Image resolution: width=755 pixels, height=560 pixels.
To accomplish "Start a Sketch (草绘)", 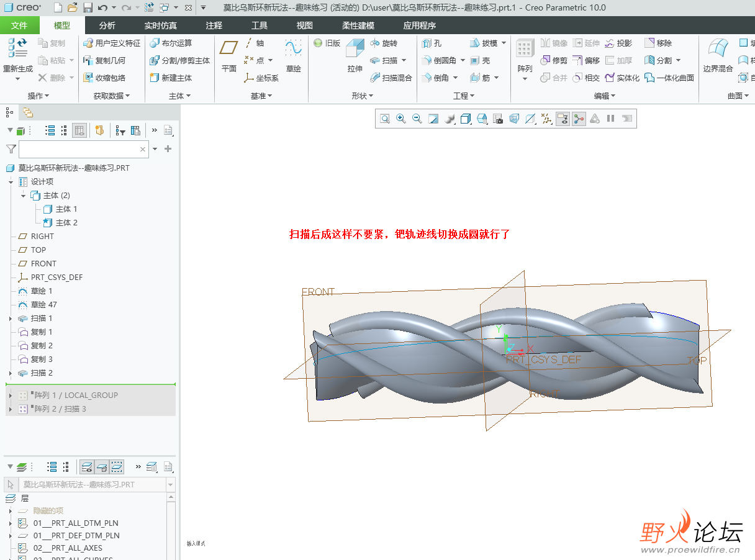I will tap(293, 56).
